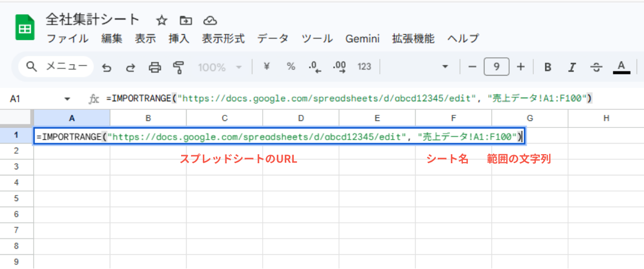Select column B header

(x=148, y=118)
